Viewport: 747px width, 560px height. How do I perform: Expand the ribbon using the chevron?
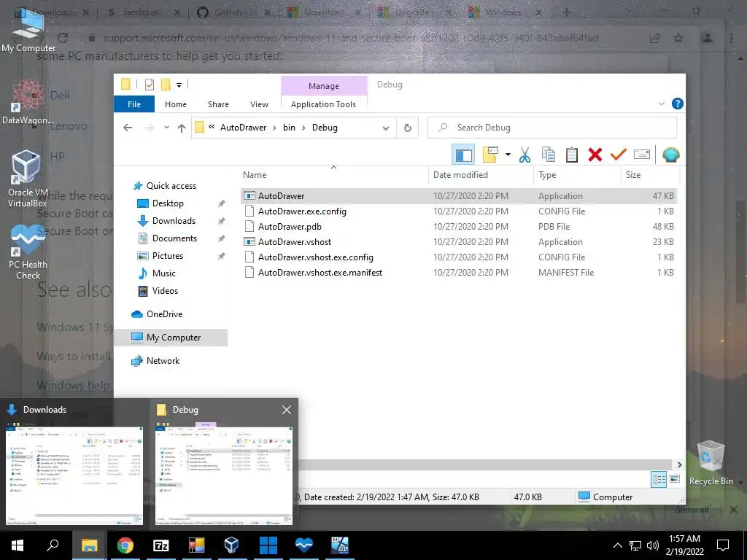click(x=662, y=104)
